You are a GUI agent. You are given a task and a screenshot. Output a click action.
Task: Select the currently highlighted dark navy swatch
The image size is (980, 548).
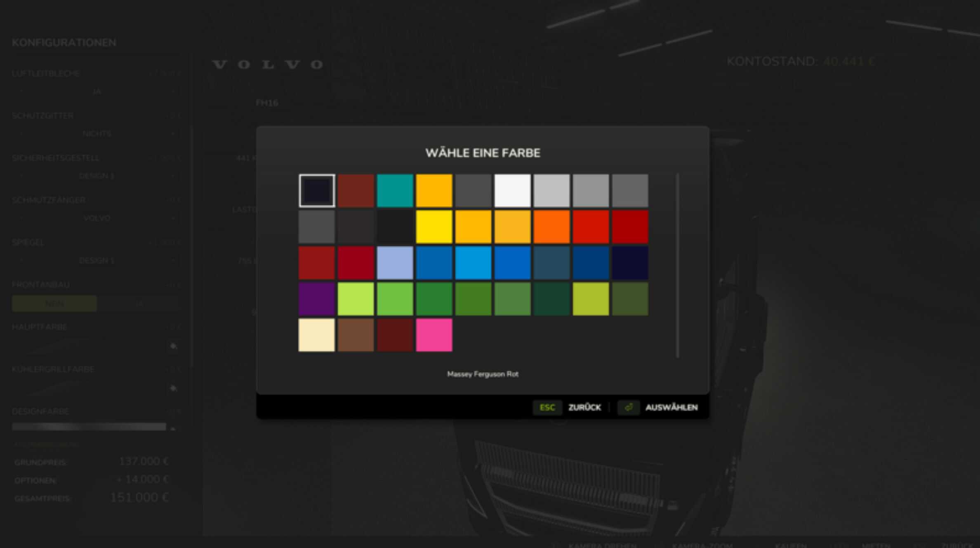[x=316, y=191]
